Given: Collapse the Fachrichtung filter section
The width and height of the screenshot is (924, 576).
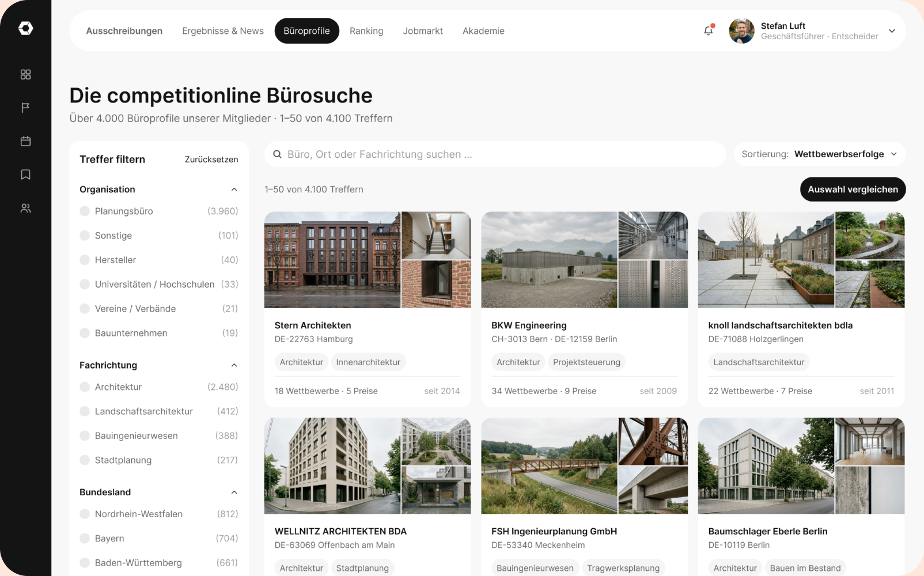Looking at the screenshot, I should coord(234,365).
